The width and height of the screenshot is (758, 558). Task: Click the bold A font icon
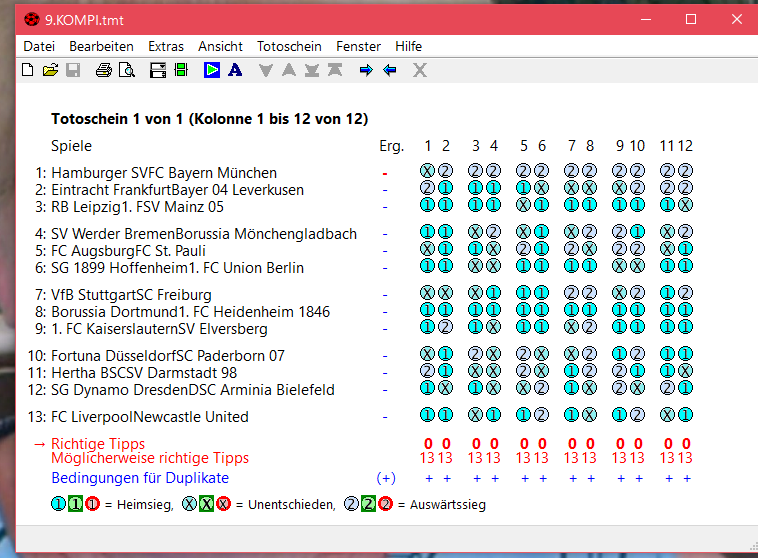coord(235,70)
